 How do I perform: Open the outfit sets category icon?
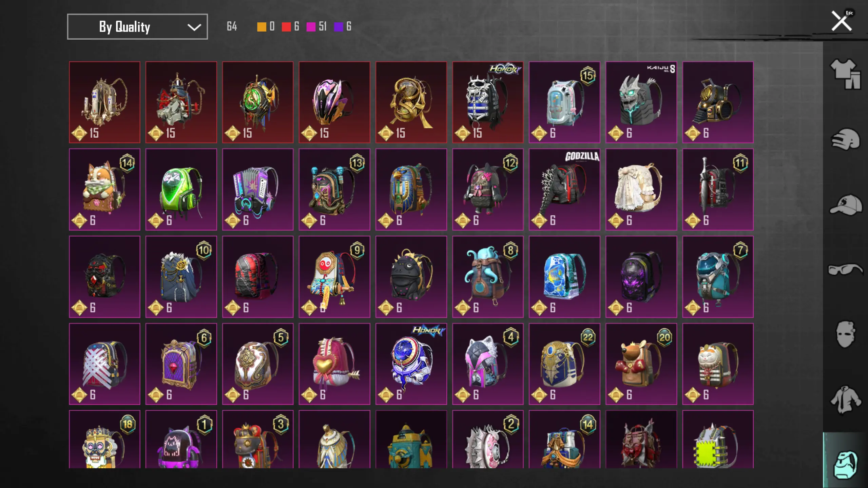(x=845, y=74)
